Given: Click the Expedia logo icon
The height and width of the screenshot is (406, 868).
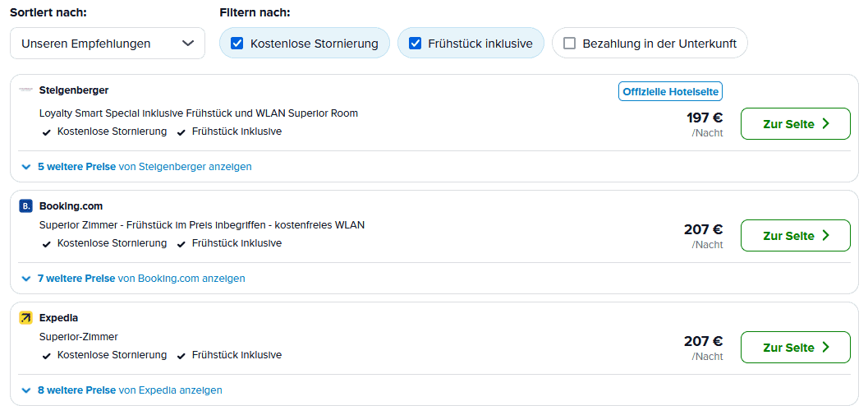Looking at the screenshot, I should (x=25, y=318).
